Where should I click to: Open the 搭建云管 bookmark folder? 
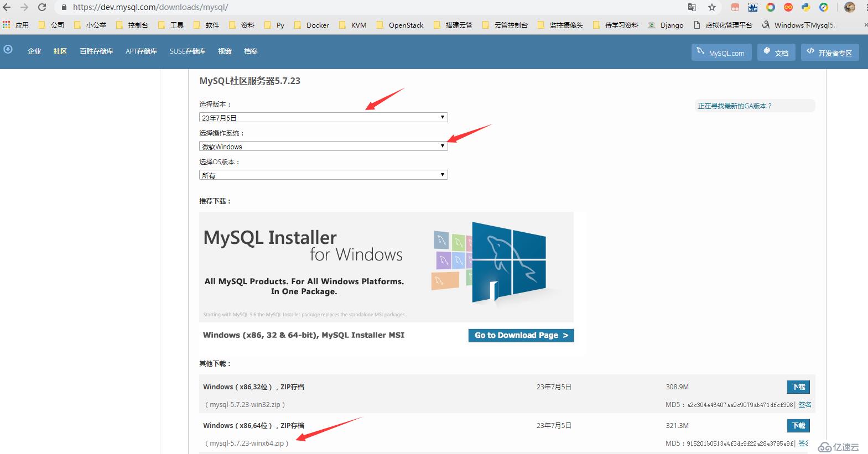tap(453, 25)
